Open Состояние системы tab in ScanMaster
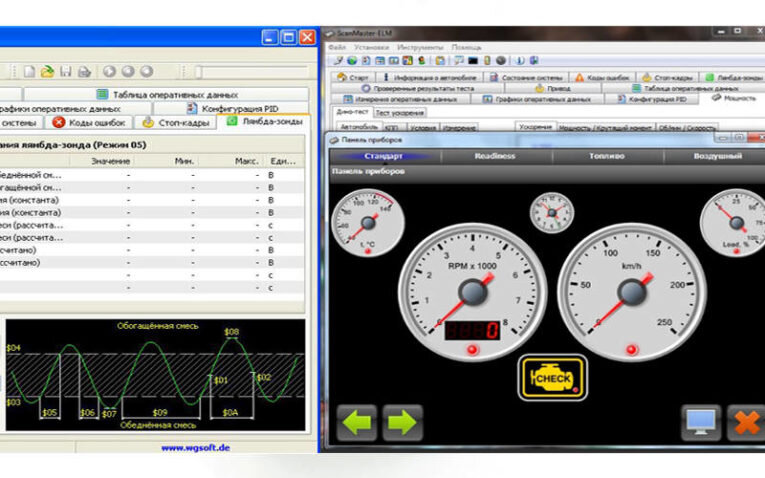Viewport: 765px width, 478px height. click(526, 77)
